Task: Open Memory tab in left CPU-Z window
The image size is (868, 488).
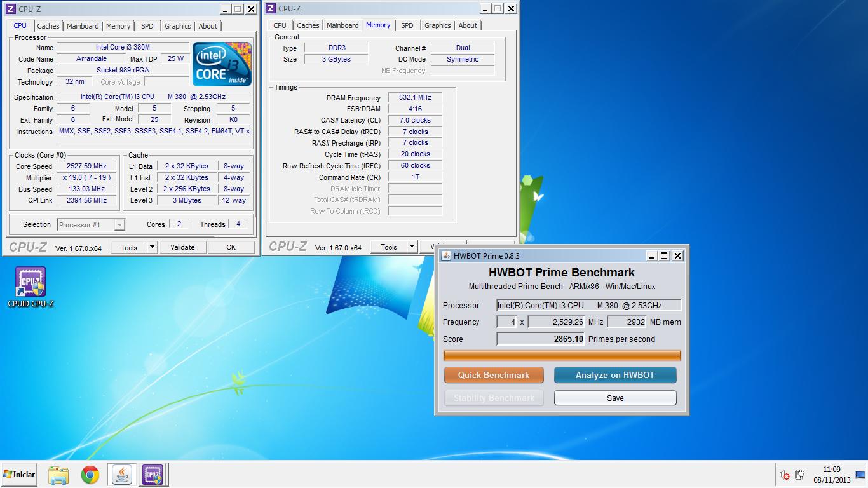Action: (x=118, y=26)
